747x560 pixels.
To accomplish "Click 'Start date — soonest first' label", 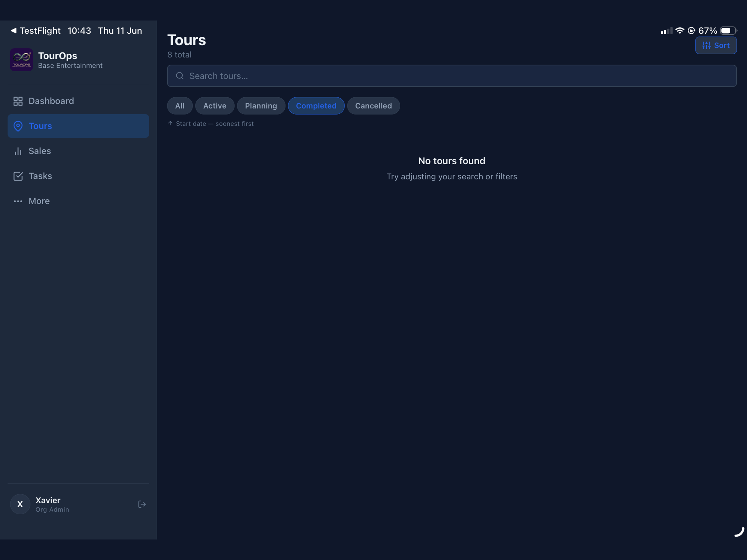I will click(215, 124).
